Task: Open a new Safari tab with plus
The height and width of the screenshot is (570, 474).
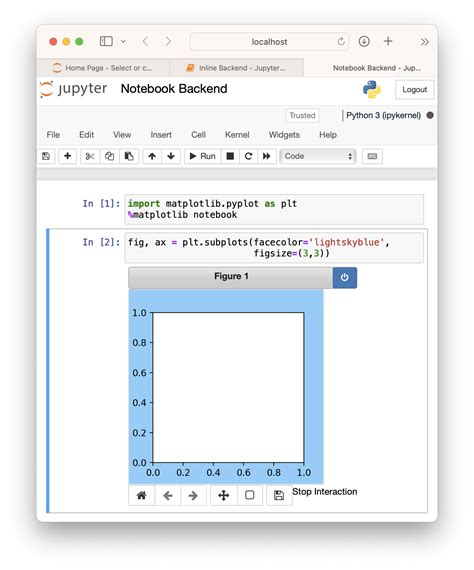Action: [388, 41]
